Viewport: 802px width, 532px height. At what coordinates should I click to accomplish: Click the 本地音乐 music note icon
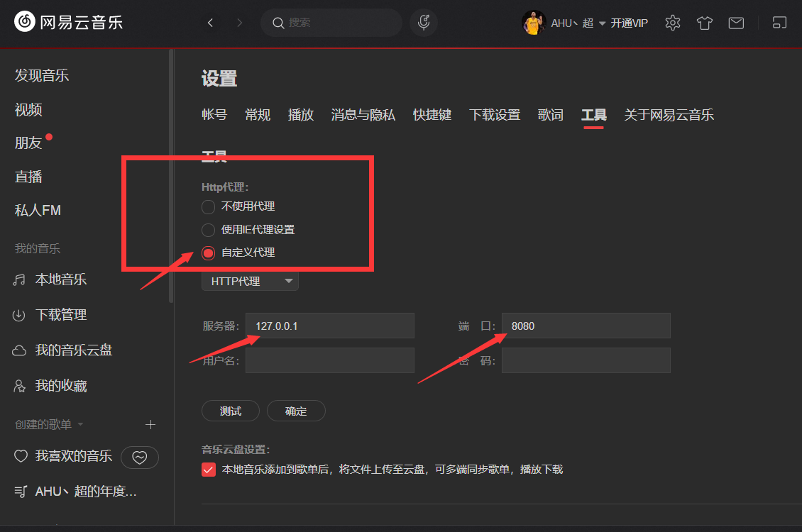19,279
